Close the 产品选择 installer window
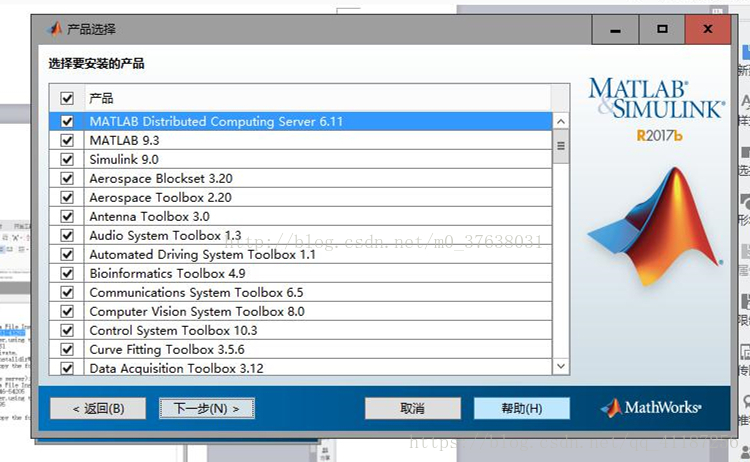This screenshot has height=462, width=750. [708, 30]
